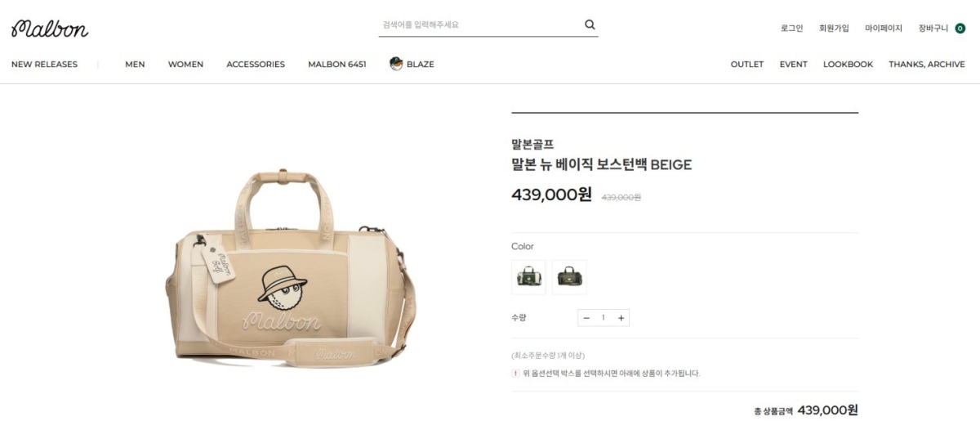Open the LOOKBOOK page
This screenshot has height=430, width=980.
(848, 65)
